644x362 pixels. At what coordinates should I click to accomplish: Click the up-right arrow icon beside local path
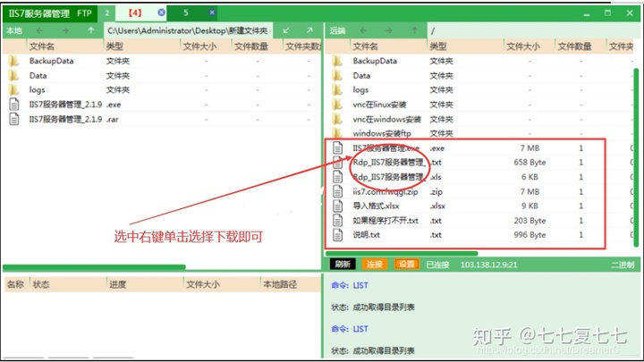(309, 30)
